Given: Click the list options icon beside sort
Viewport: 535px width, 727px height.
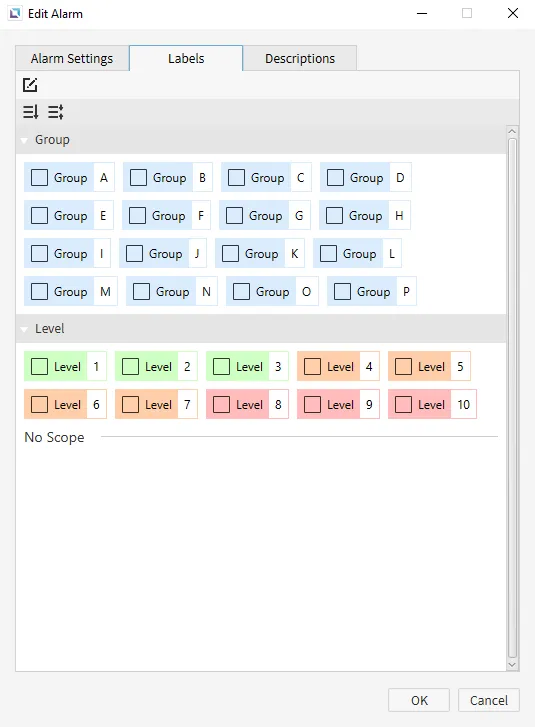Looking at the screenshot, I should [56, 112].
